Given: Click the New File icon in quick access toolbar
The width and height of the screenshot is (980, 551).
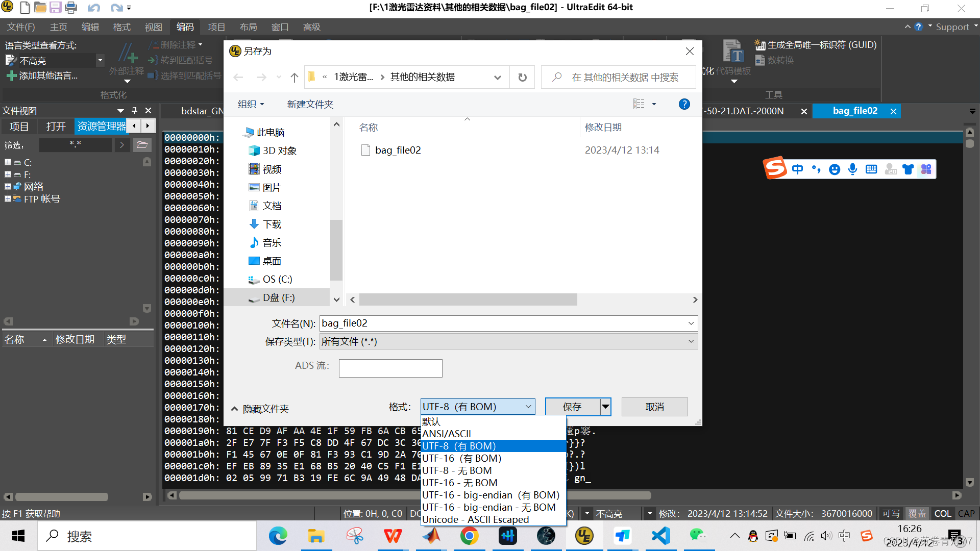Looking at the screenshot, I should [x=24, y=7].
